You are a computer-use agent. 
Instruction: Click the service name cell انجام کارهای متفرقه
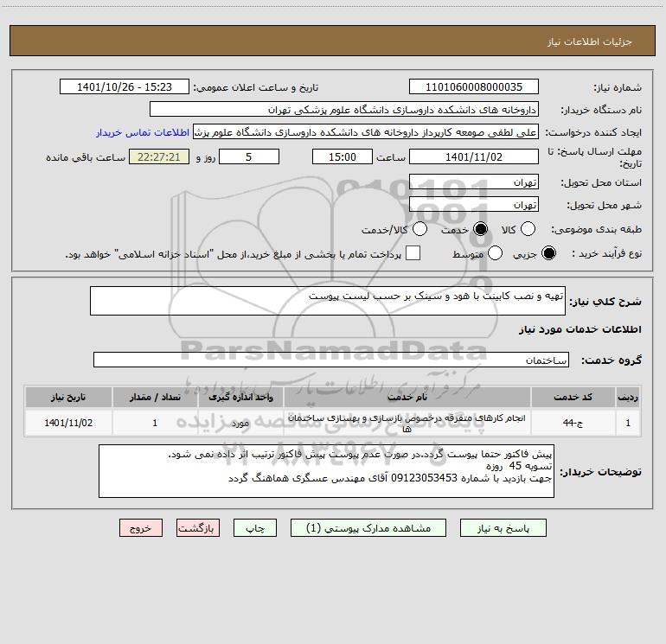(x=407, y=423)
